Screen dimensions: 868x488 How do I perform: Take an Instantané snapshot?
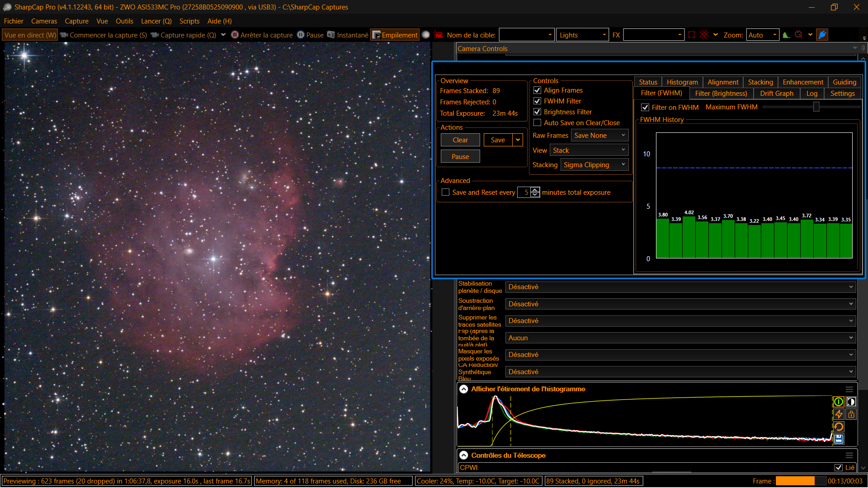click(348, 35)
